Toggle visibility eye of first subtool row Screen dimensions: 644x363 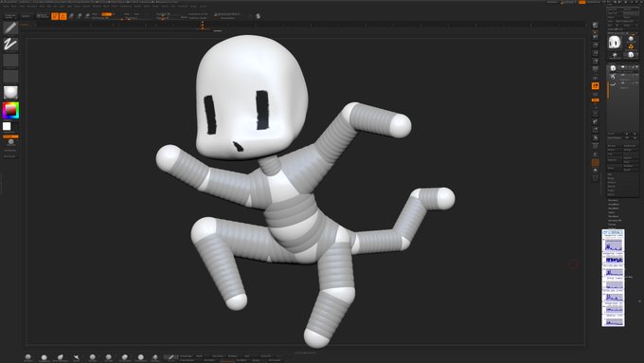[x=636, y=66]
